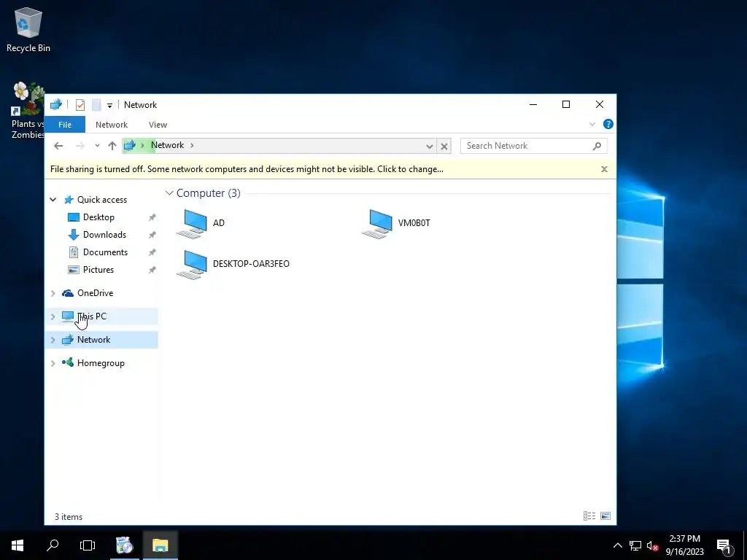Open Task View from the taskbar
This screenshot has width=747, height=560.
(x=88, y=545)
